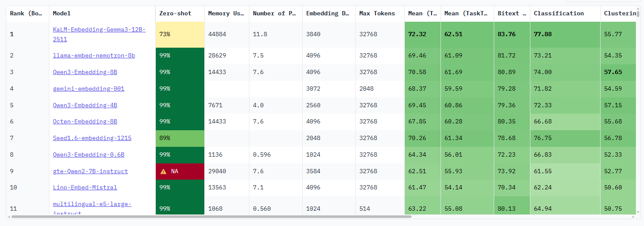Open the gemini-embedding-001 model link
The image size is (644, 226).
click(x=89, y=89)
